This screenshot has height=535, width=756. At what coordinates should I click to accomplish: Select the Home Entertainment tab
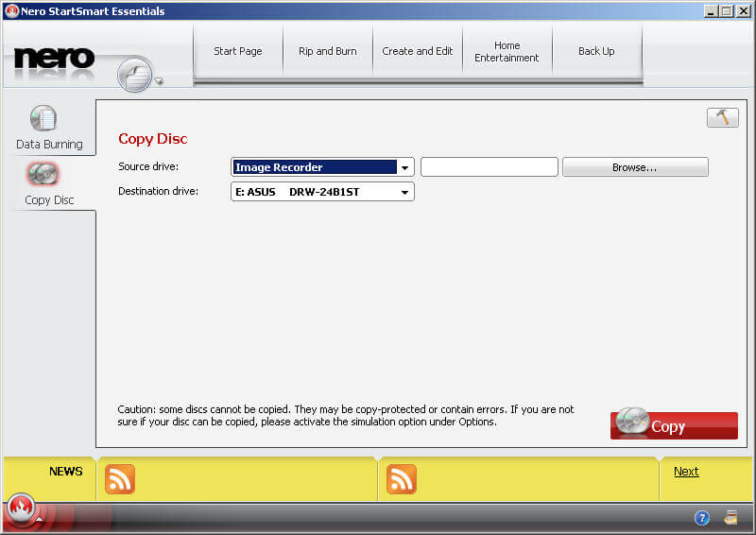coord(507,51)
